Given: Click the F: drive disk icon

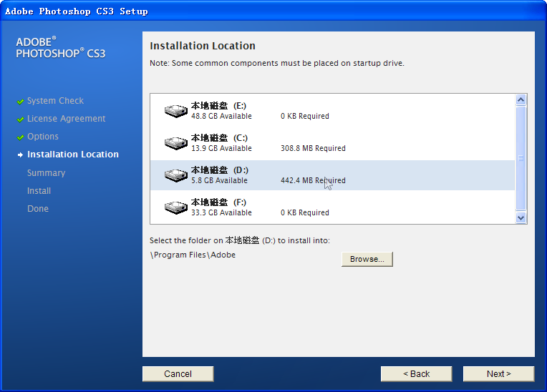Looking at the screenshot, I should [176, 207].
